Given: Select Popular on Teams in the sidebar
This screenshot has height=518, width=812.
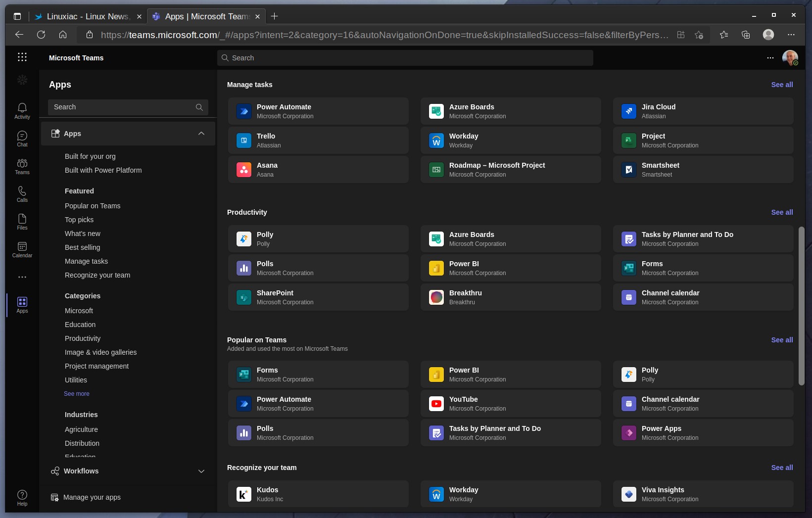Looking at the screenshot, I should point(92,206).
